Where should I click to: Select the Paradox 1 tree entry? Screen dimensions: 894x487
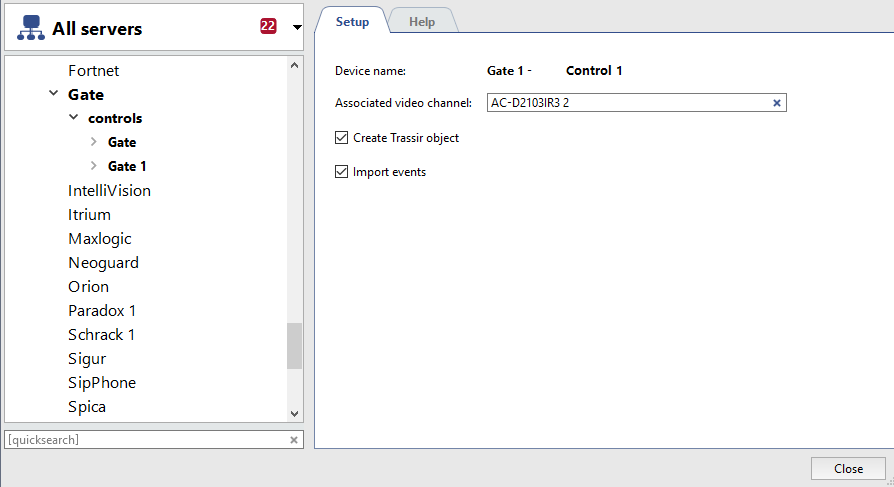coord(102,311)
